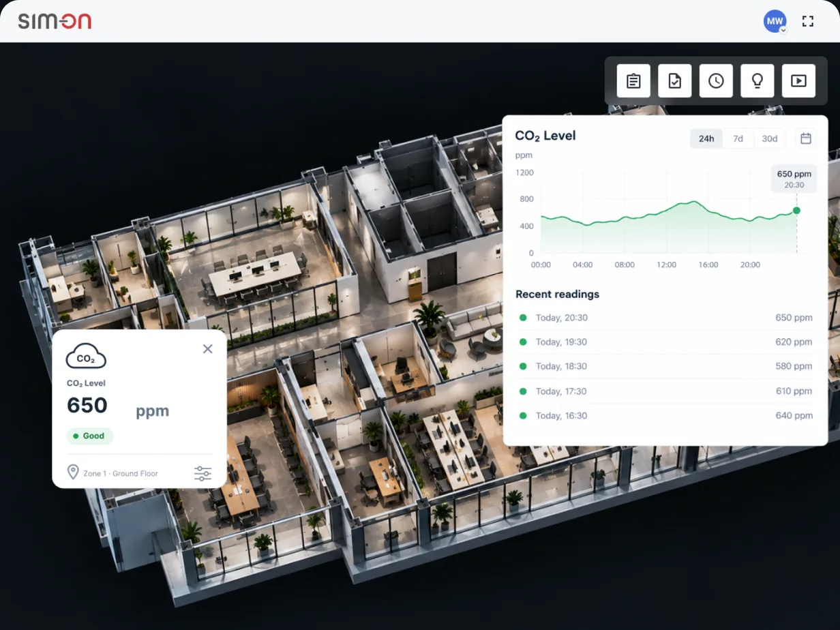
Task: Select the 24h range tab
Action: tap(706, 138)
